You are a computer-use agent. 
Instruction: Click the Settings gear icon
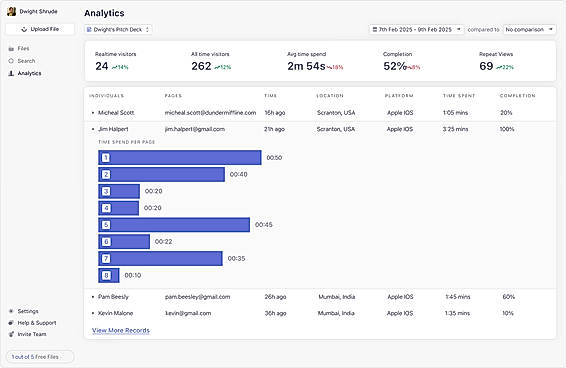point(11,311)
